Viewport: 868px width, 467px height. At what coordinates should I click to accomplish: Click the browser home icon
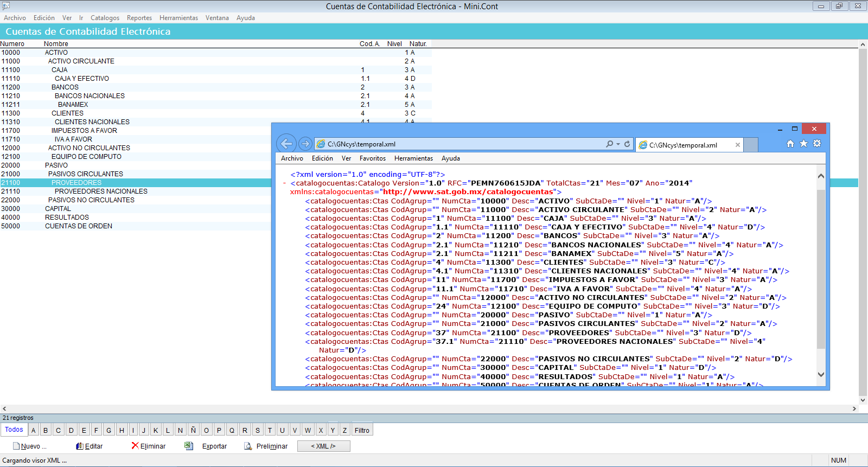(x=790, y=144)
